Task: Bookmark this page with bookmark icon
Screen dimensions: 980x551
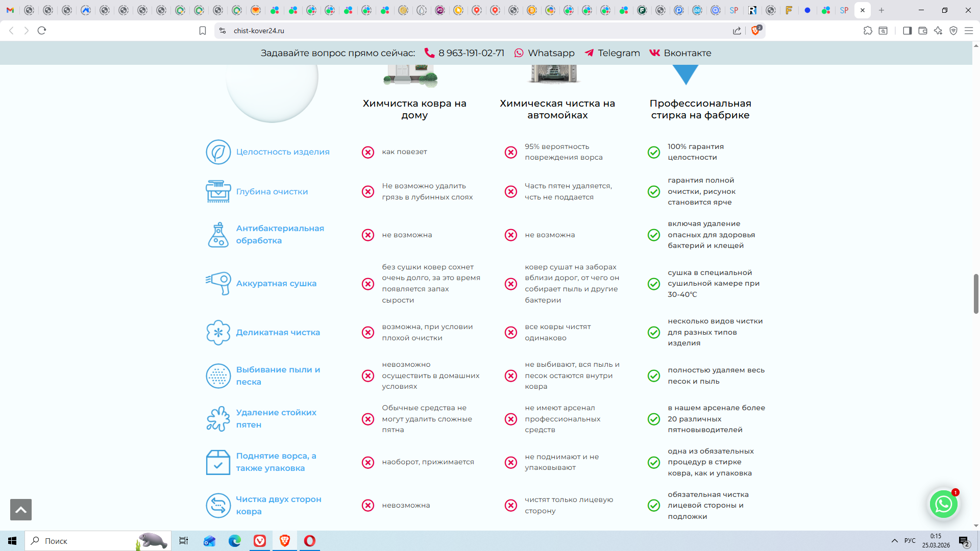Action: click(x=203, y=31)
